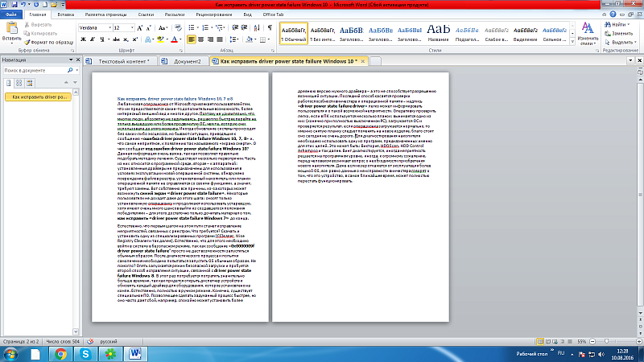This screenshot has height=362, width=644.
Task: Switch to Web layout view in status bar
Action: coord(555,341)
